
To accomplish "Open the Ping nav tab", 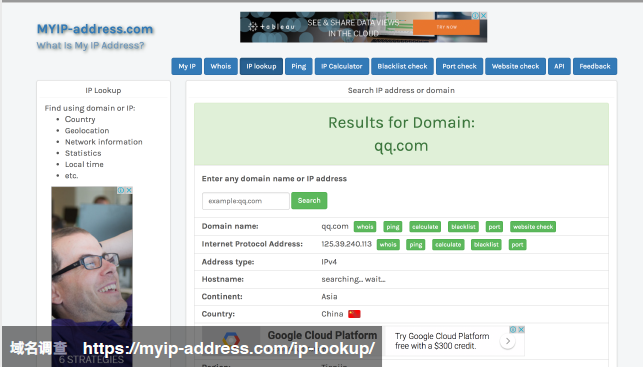I will [299, 66].
